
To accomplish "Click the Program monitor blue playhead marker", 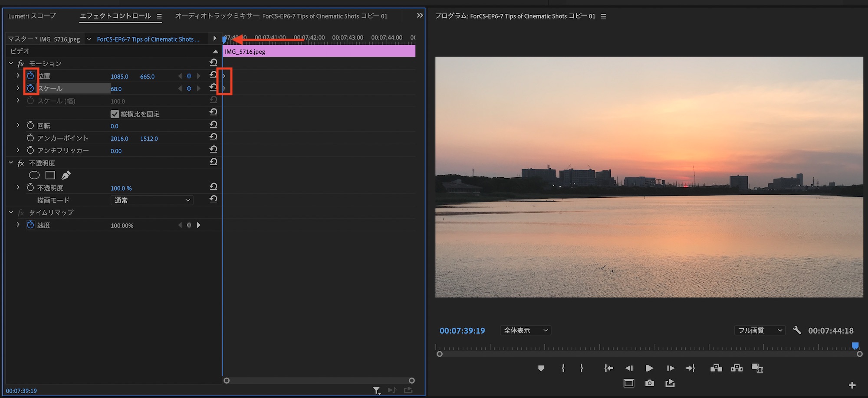I will pos(855,346).
